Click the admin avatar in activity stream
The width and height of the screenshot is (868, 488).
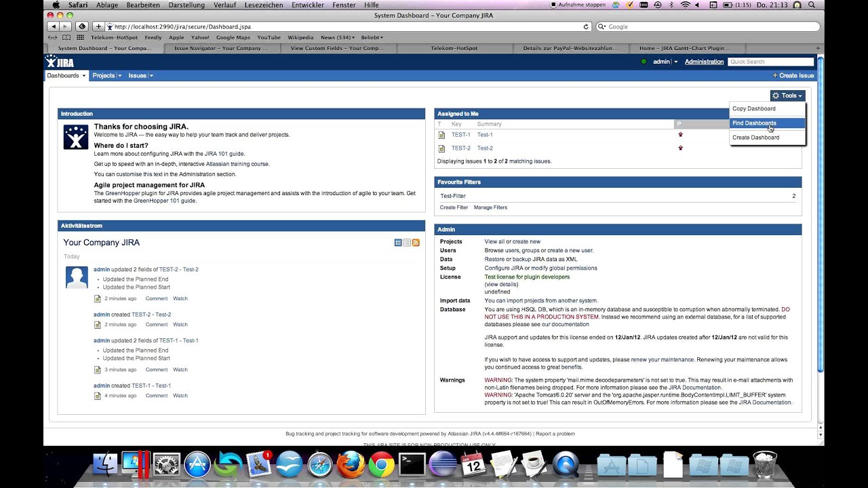click(x=77, y=277)
